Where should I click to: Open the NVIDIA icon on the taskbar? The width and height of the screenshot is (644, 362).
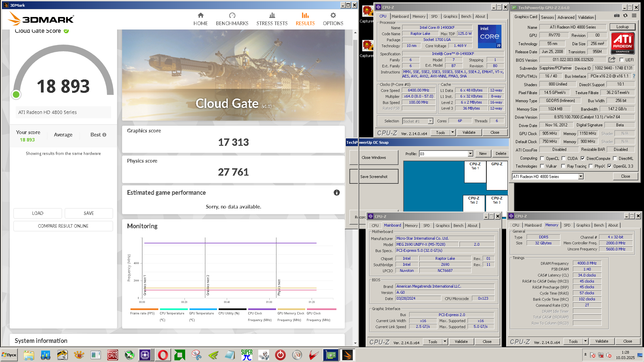(213, 355)
